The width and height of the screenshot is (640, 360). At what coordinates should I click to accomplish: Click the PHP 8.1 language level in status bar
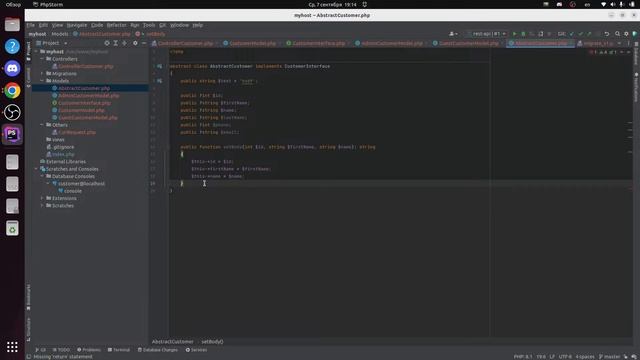[x=523, y=357]
